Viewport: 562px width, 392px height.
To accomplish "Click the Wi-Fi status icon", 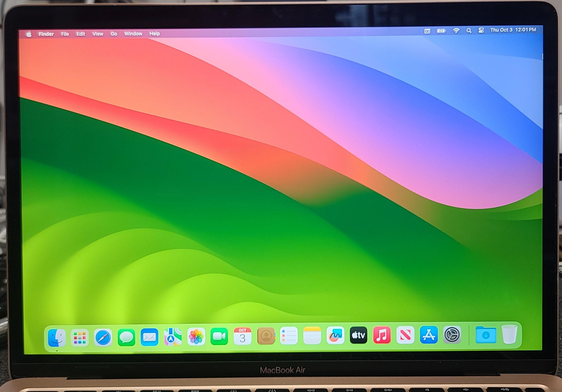I will point(456,31).
